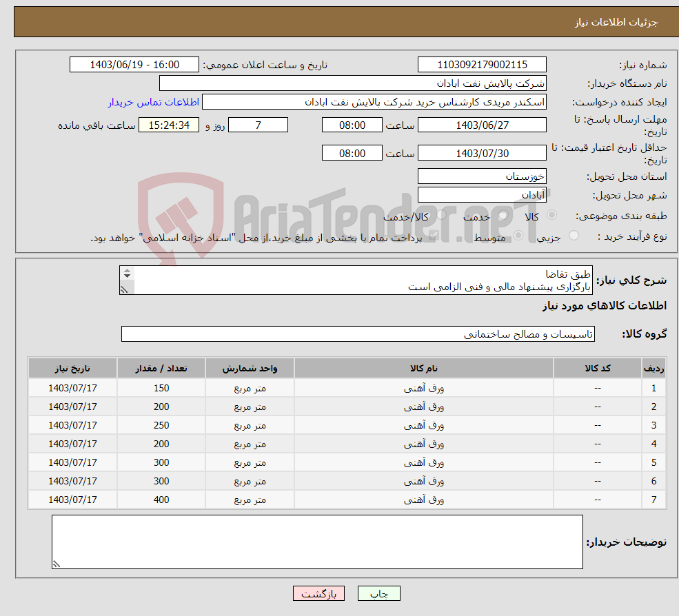Click the date 1403/07/17 in row 4
The image size is (679, 616).
[x=72, y=444]
